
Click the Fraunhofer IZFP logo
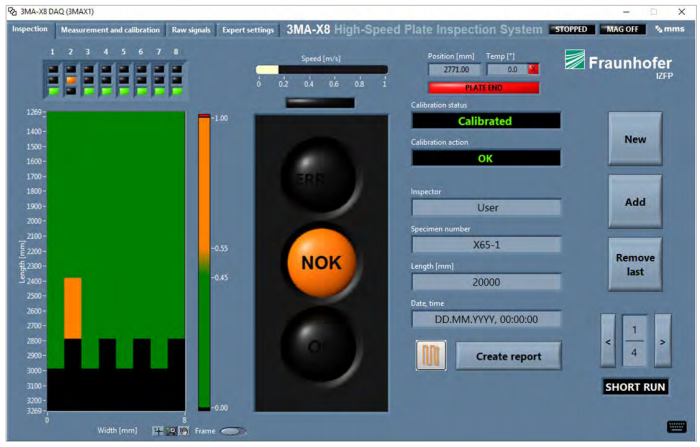tap(619, 63)
